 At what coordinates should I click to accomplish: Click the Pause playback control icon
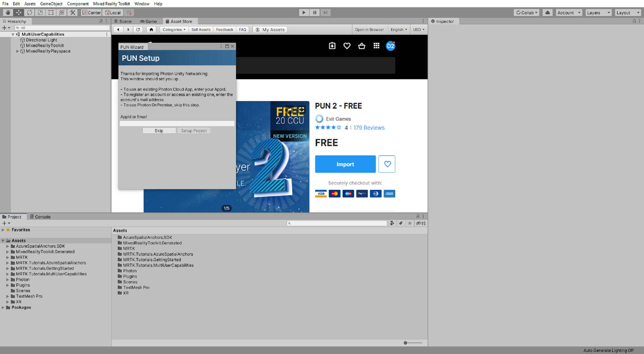[x=314, y=12]
